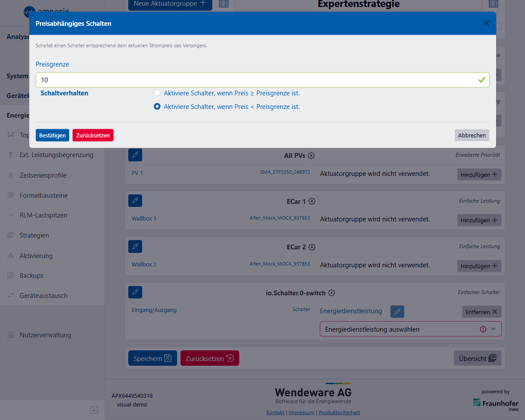
Task: Open Strategien in the sidebar
Action: (x=34, y=235)
